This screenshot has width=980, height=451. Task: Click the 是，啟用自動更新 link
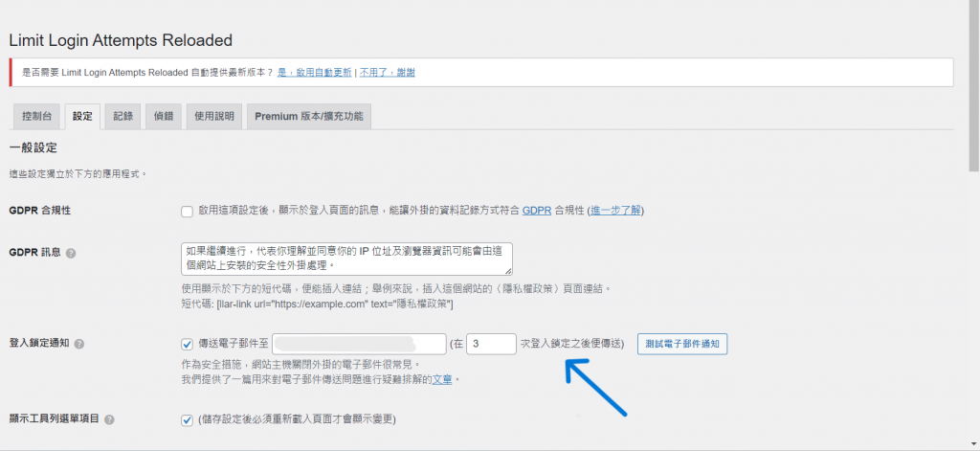pos(314,73)
